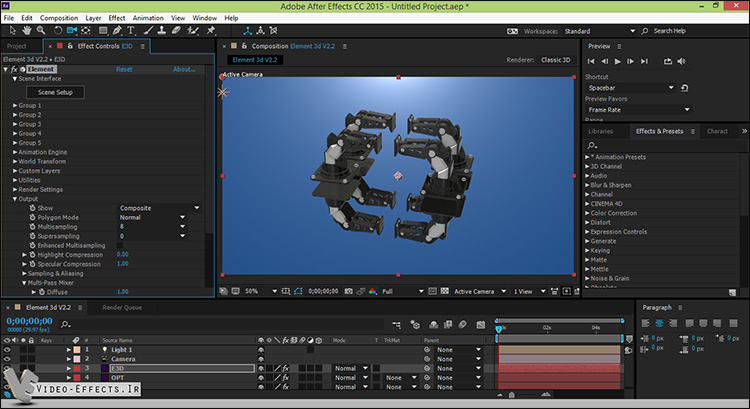This screenshot has width=750, height=409.
Task: Toggle effects switch on E3D layer
Action: pos(286,368)
